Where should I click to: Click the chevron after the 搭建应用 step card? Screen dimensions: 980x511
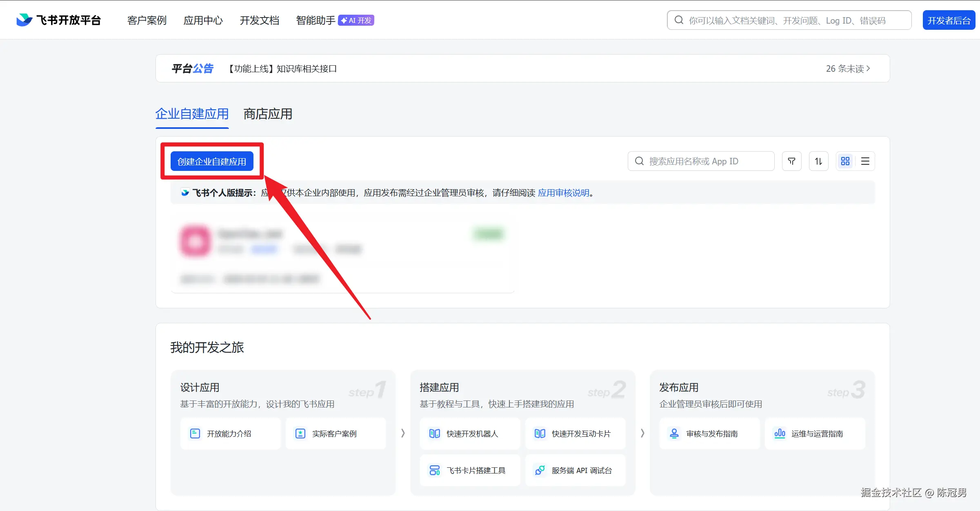[x=642, y=433]
